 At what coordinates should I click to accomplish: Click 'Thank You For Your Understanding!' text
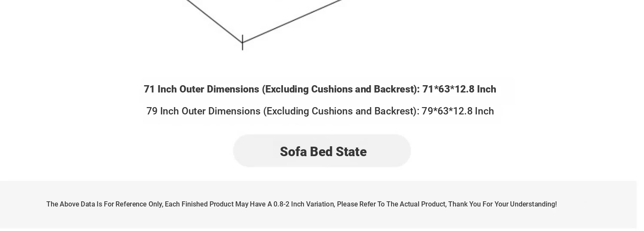tap(502, 204)
